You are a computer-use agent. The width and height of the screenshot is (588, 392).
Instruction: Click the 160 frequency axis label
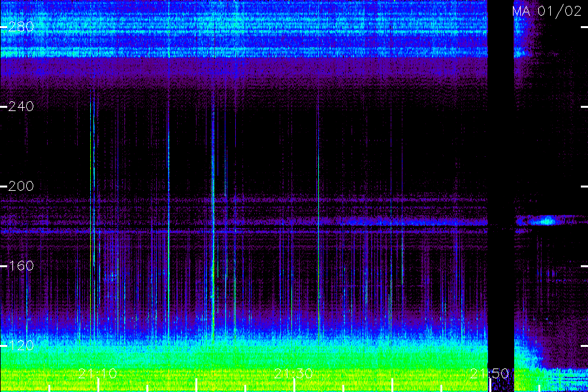pyautogui.click(x=21, y=266)
